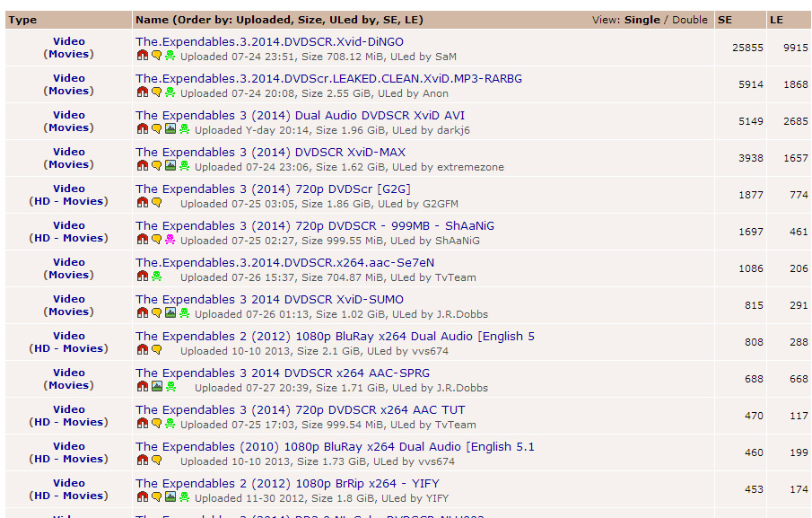
Task: Click magnet icon for Expendables 2 Dual Audio
Action: point(143,349)
